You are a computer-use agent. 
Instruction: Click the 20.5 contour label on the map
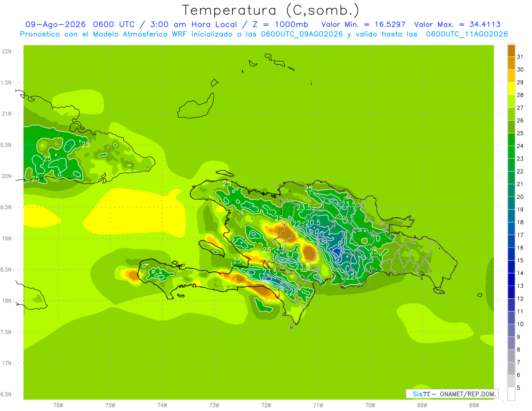(x=313, y=223)
